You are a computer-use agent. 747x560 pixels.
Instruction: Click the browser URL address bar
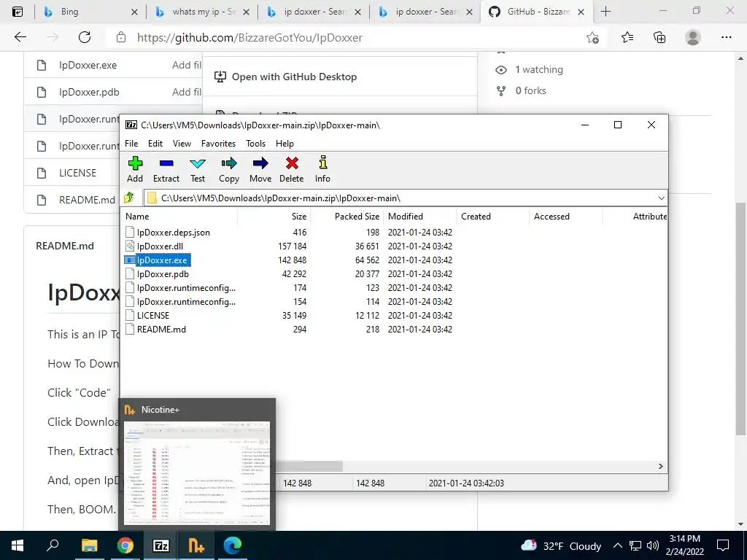(352, 37)
